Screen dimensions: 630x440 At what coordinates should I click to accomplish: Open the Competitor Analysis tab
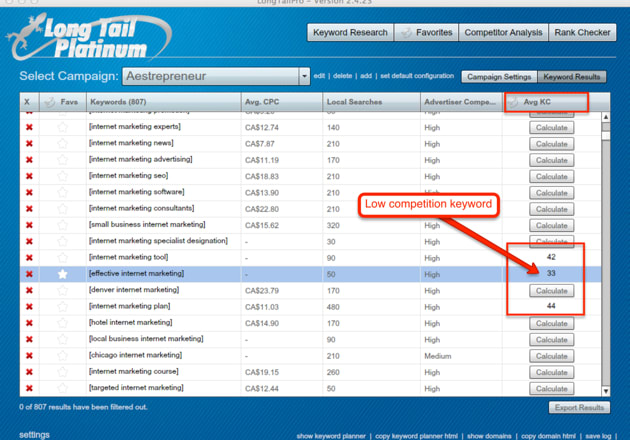click(x=503, y=33)
